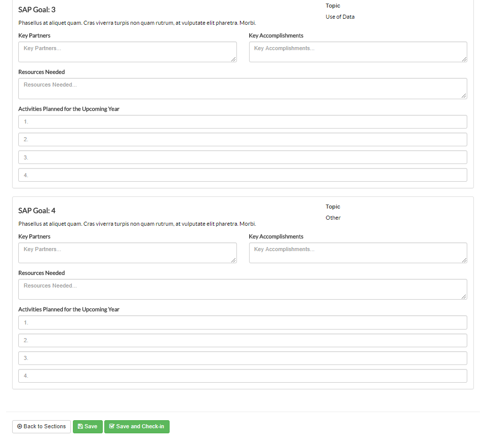Viewport: 485px width, 448px height.
Task: Grab resize handle of Goal 3 Key Partners textarea
Action: (x=233, y=59)
